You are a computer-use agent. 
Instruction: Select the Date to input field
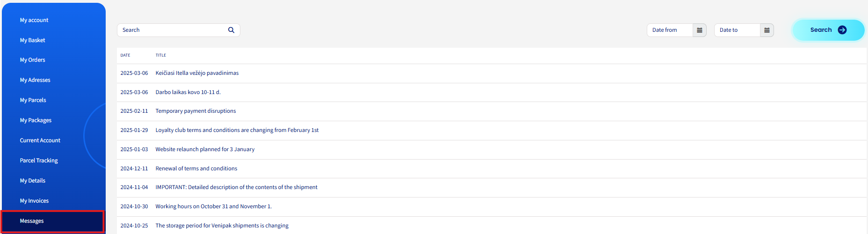737,30
